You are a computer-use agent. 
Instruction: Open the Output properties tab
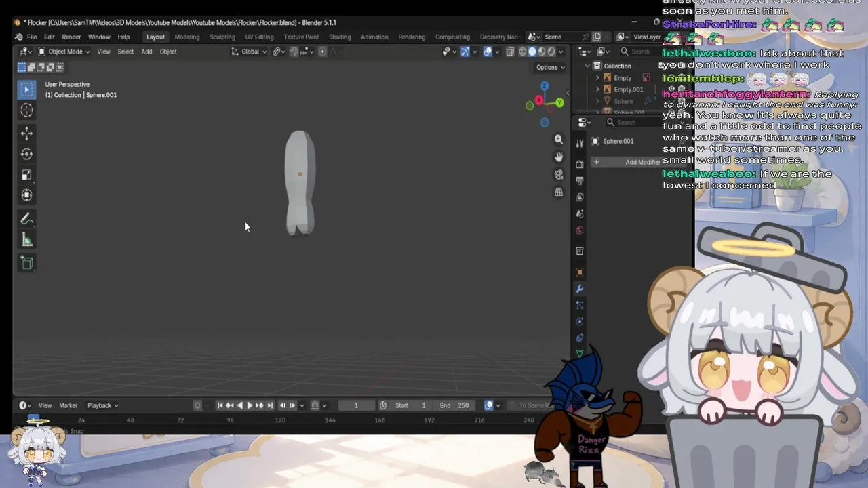580,181
